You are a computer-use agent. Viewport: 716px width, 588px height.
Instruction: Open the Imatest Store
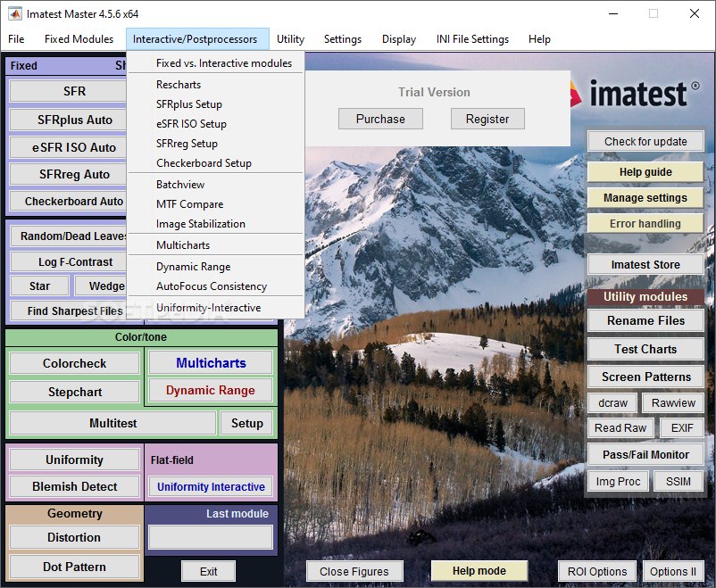tap(645, 264)
